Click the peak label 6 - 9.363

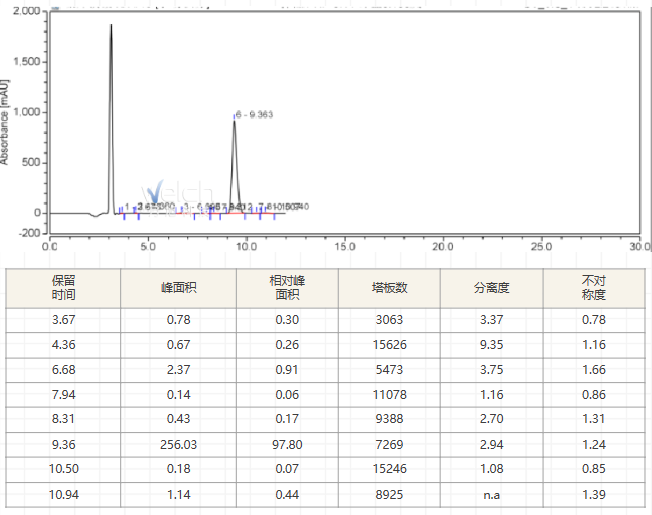coord(255,115)
